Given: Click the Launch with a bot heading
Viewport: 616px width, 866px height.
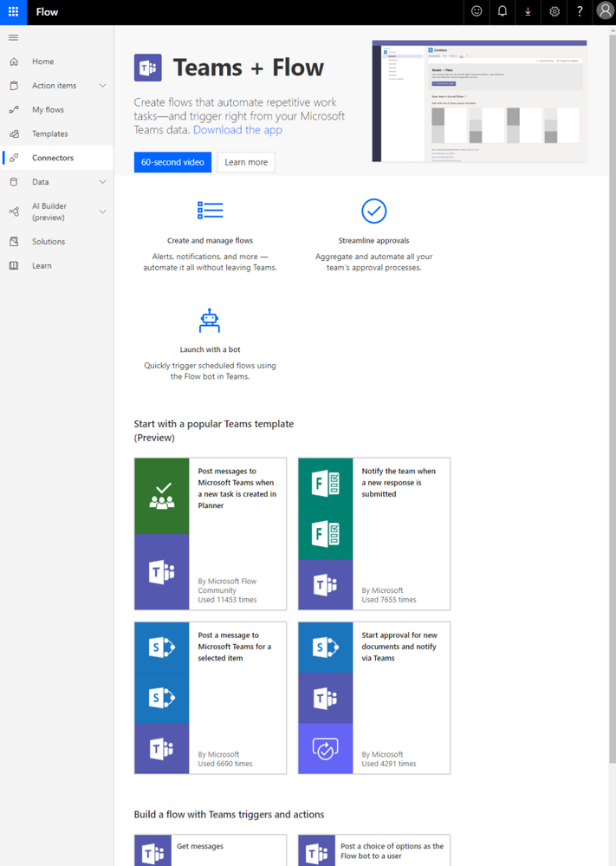Looking at the screenshot, I should tap(210, 349).
